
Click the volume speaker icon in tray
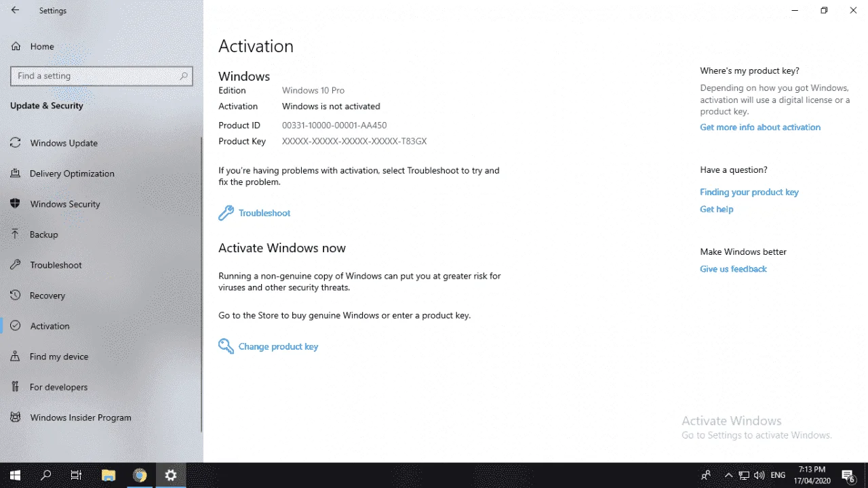click(x=759, y=475)
